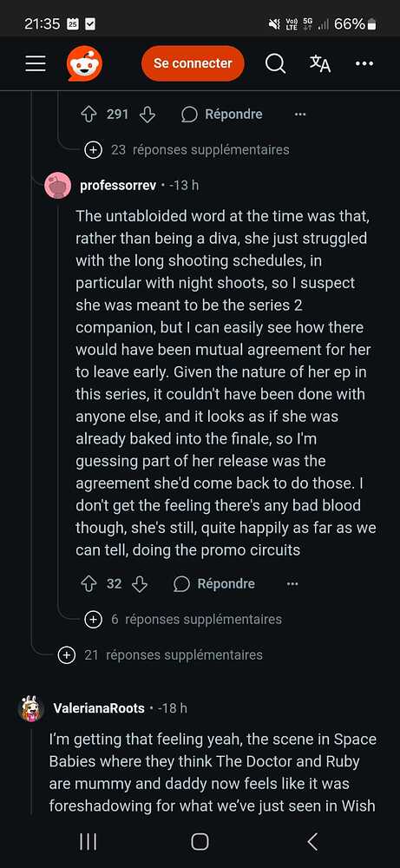The image size is (400, 868).
Task: Reply to professorrev via Répondre
Action: (214, 584)
